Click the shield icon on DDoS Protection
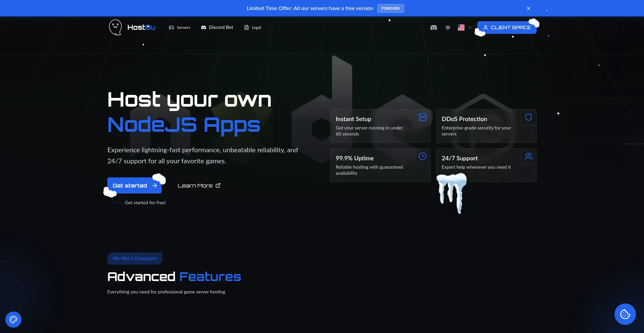Screen dimensions: 644x333 pos(529,117)
